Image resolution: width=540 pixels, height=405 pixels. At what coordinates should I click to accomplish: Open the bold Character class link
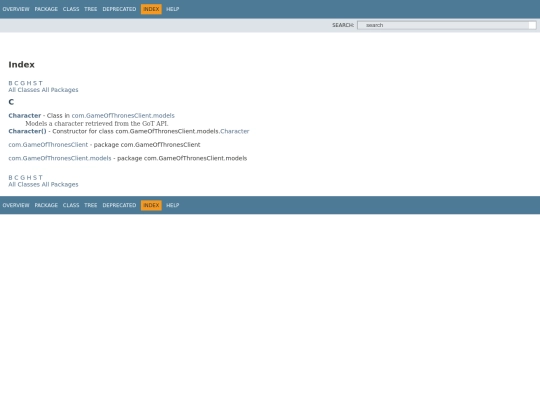(25, 116)
